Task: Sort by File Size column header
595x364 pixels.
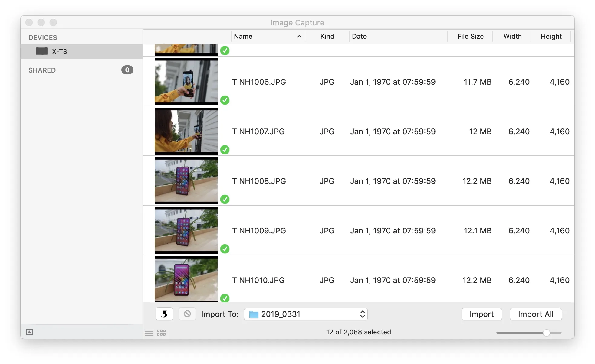Action: coord(470,37)
